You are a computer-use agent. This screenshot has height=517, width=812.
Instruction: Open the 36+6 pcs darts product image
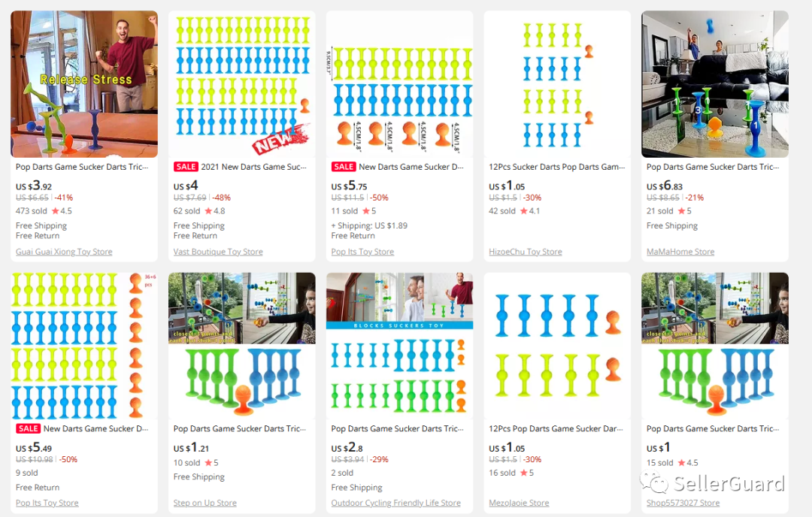(x=84, y=345)
